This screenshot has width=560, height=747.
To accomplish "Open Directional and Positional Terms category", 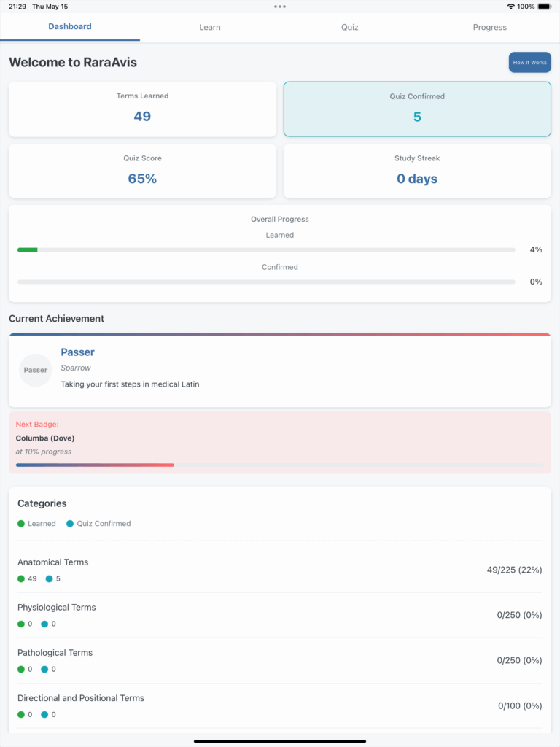I will 279,705.
